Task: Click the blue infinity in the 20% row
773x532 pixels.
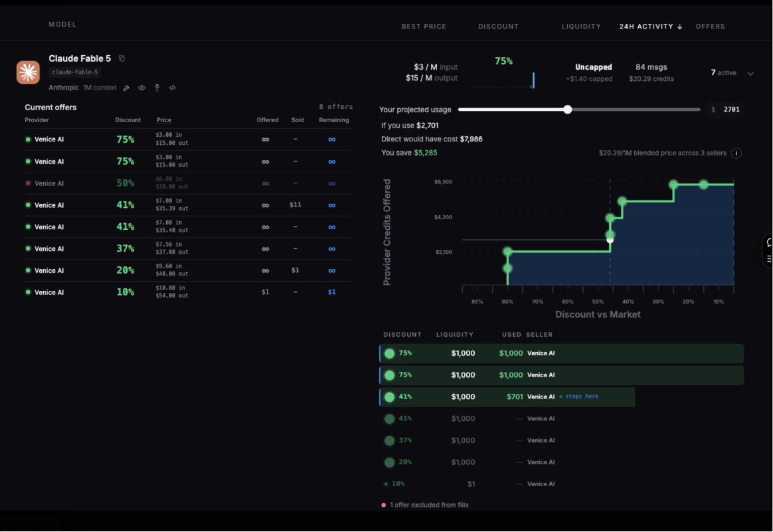Action: [332, 271]
